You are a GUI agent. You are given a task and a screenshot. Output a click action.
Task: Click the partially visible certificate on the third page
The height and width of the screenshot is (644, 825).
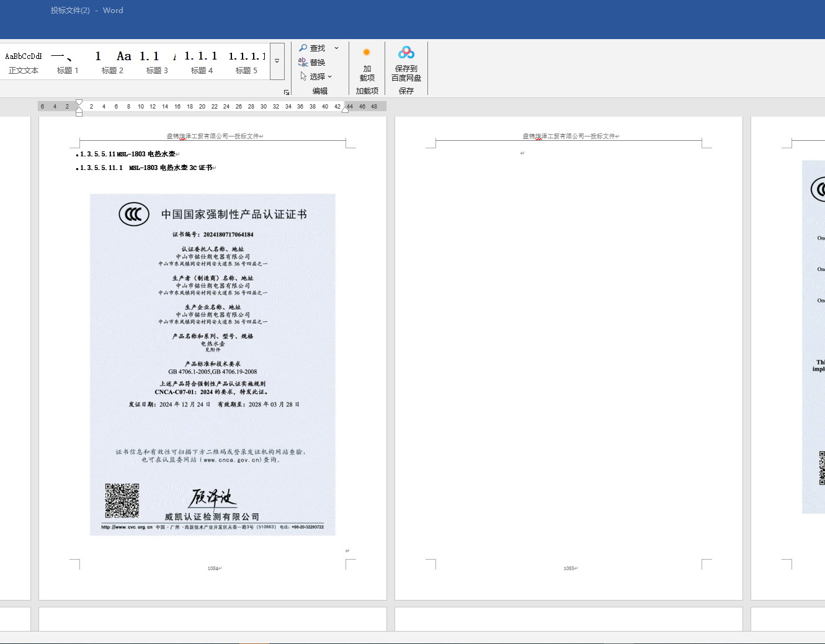[x=814, y=337]
